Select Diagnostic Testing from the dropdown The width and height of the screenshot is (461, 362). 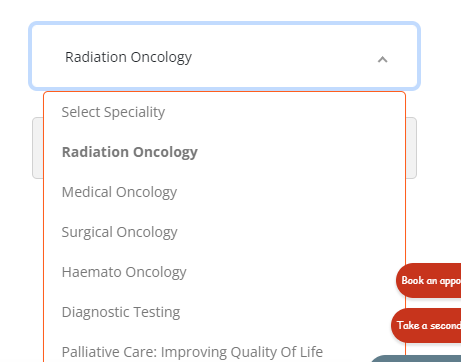pos(224,312)
